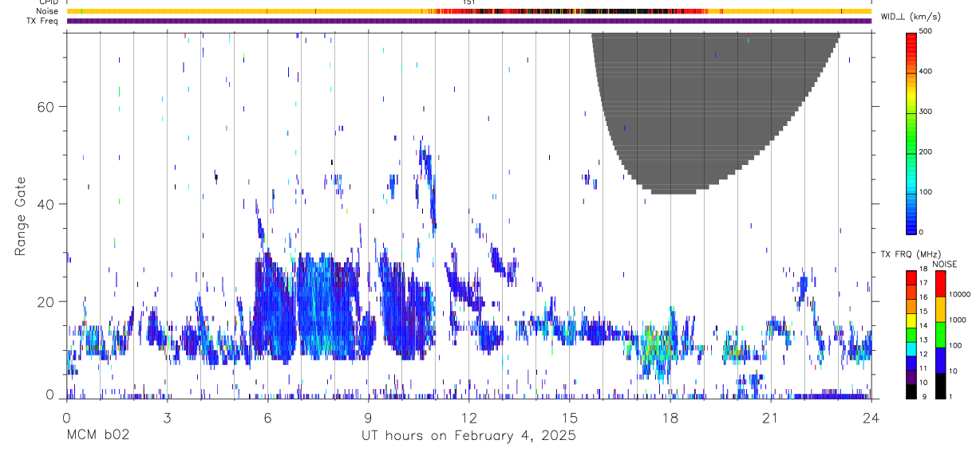The image size is (980, 452).
Task: Pick the black 1–10 swatch in NOISE legend
Action: (940, 386)
